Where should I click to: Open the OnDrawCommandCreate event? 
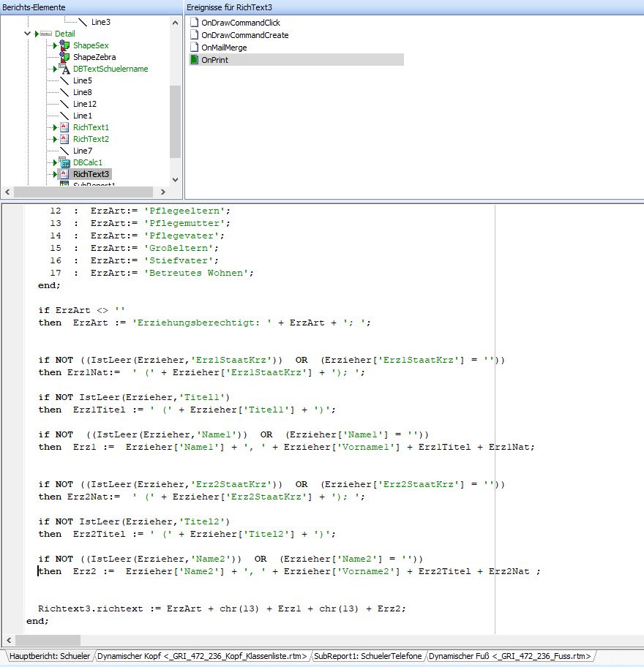(x=244, y=35)
